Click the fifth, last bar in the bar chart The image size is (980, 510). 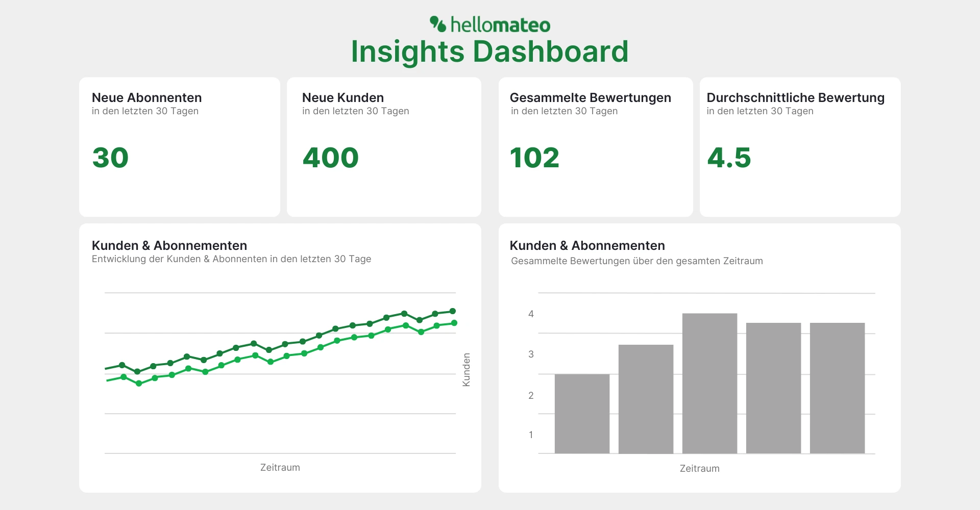point(837,388)
